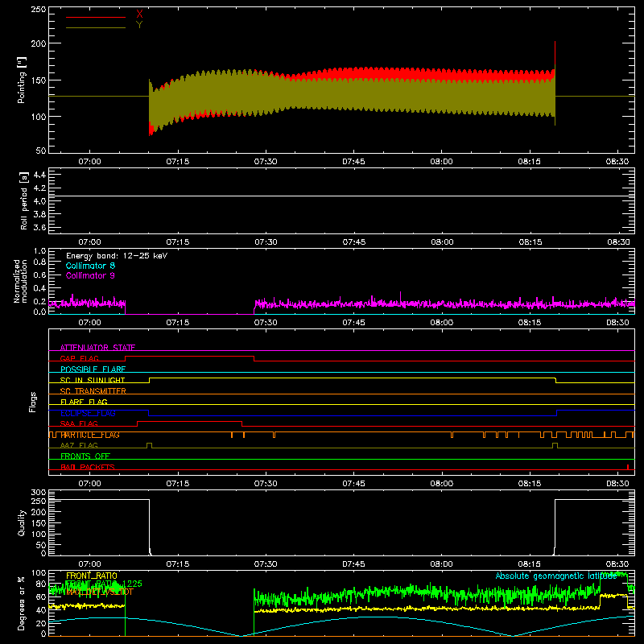644x644 pixels.
Task: Click the red X legend line
Action: point(96,17)
